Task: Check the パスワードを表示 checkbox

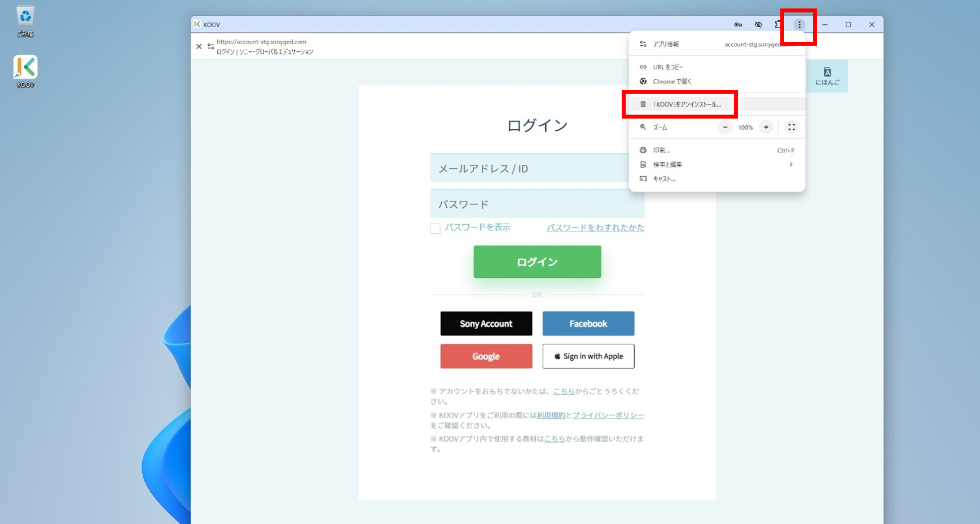Action: pos(435,228)
